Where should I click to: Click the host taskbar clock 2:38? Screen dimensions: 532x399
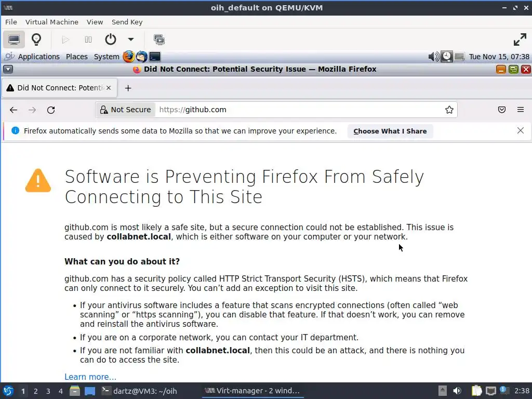point(522,391)
